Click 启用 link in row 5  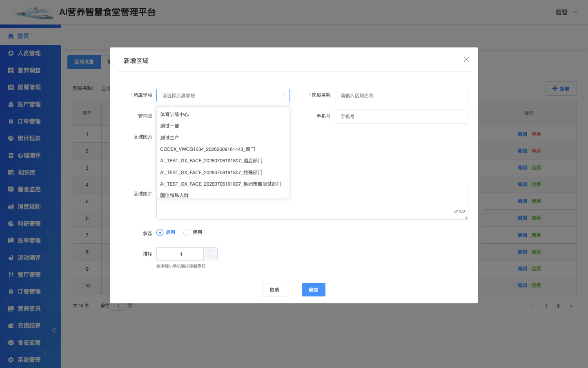coord(536,201)
